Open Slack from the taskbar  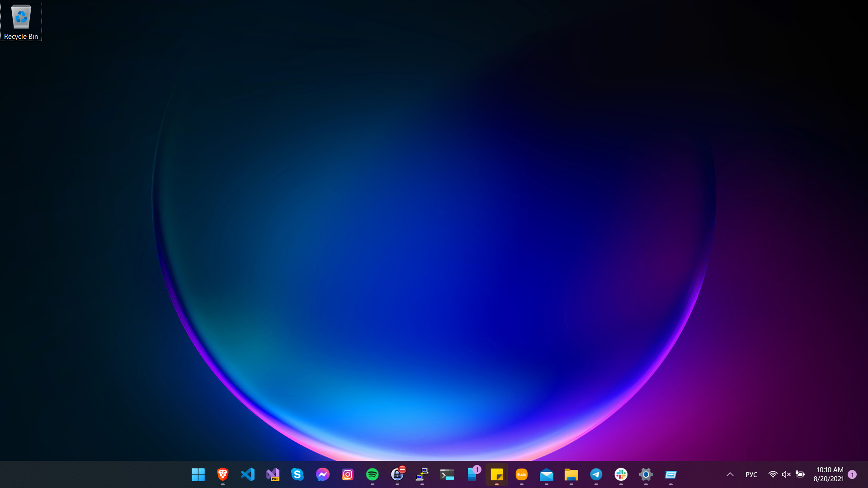621,474
